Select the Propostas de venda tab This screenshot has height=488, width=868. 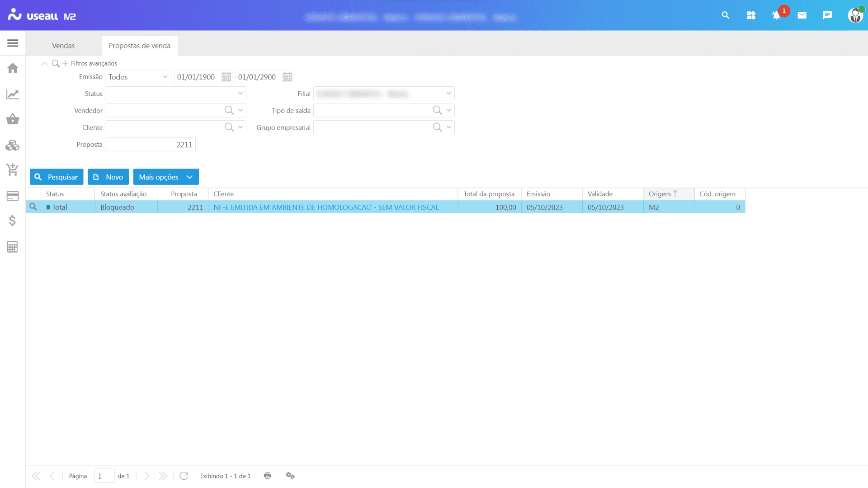point(139,46)
